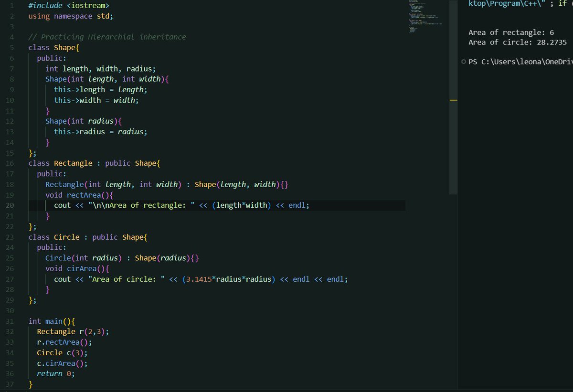Viewport: 573px width, 392px height.
Task: Click 'void rectArea(){' method
Action: [x=80, y=195]
